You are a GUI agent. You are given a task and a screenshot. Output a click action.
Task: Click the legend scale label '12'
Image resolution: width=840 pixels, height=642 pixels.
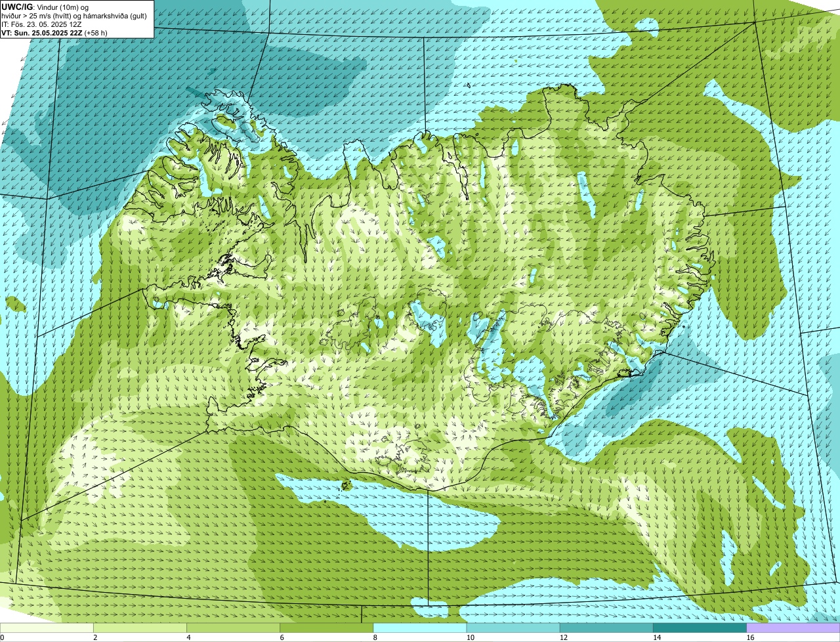pos(564,637)
